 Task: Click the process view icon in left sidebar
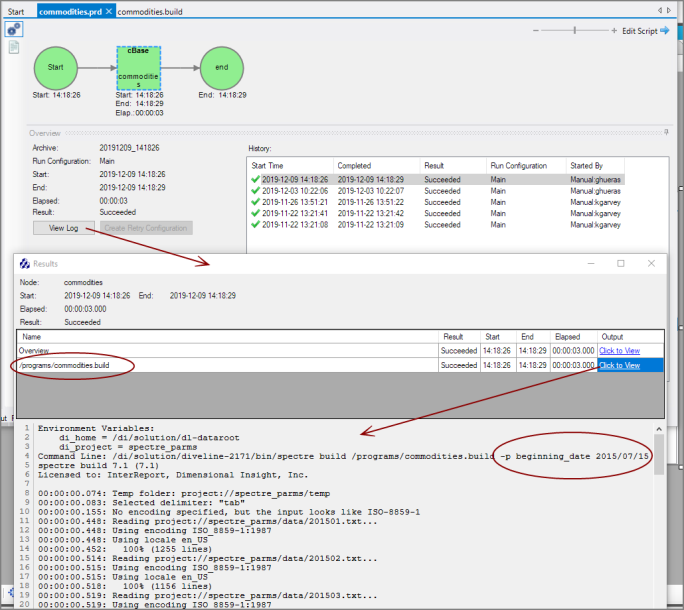coord(14,29)
